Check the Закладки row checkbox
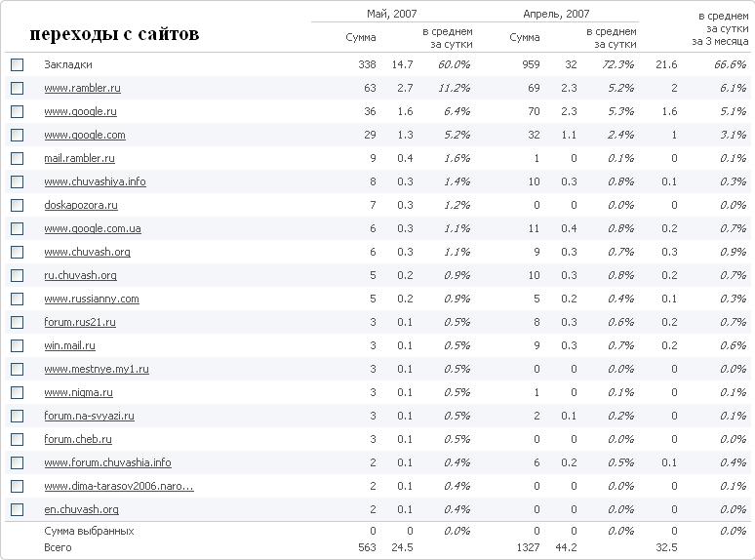Screen dimensions: 755x560 tap(17, 64)
